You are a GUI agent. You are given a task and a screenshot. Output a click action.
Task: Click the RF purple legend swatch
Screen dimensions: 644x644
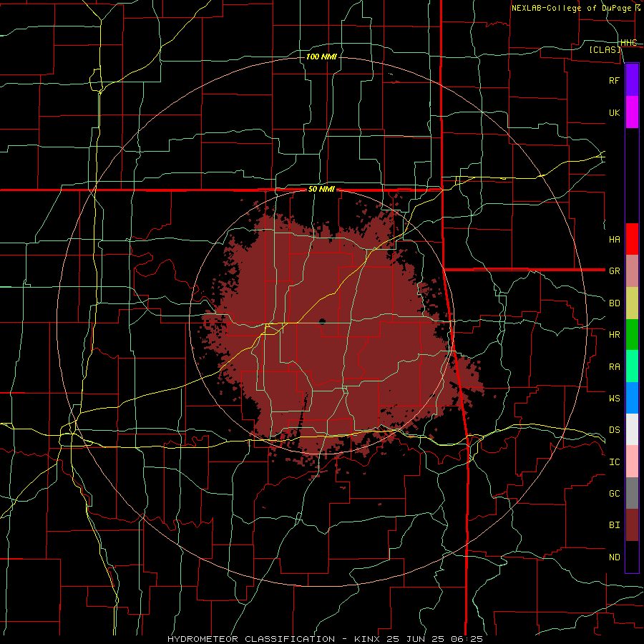(632, 80)
